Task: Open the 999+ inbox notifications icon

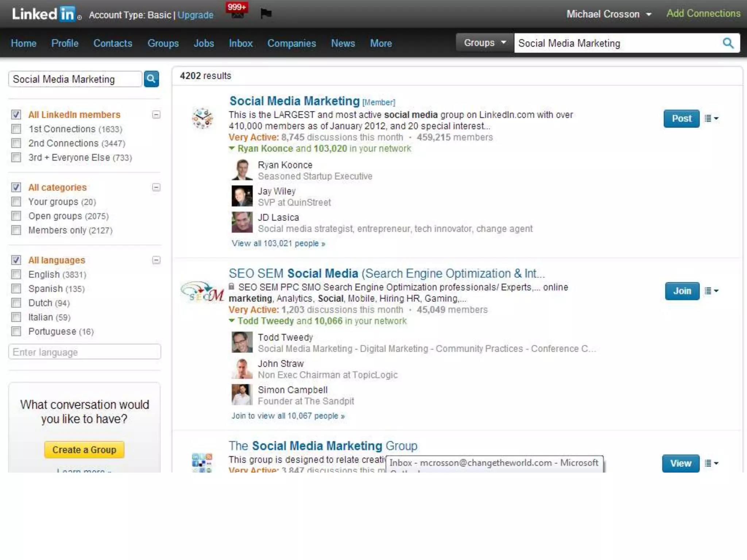Action: (237, 12)
